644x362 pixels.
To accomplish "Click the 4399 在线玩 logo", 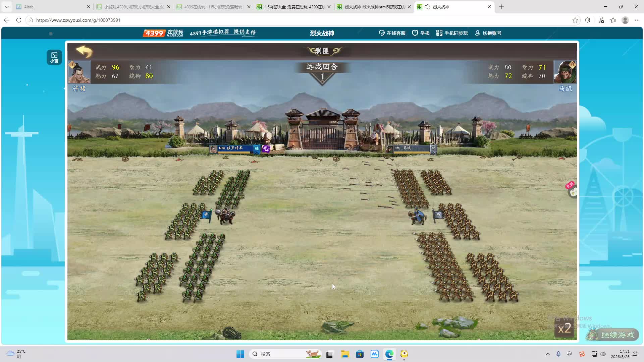I will click(x=163, y=33).
